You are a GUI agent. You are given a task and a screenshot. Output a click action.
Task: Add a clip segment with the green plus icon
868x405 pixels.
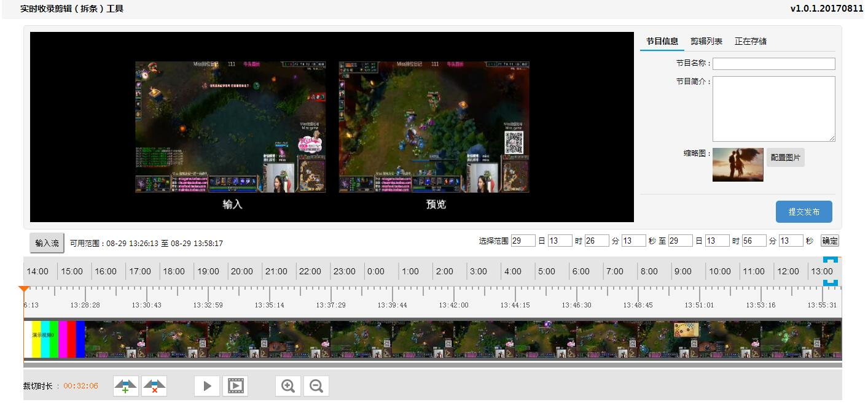point(126,386)
